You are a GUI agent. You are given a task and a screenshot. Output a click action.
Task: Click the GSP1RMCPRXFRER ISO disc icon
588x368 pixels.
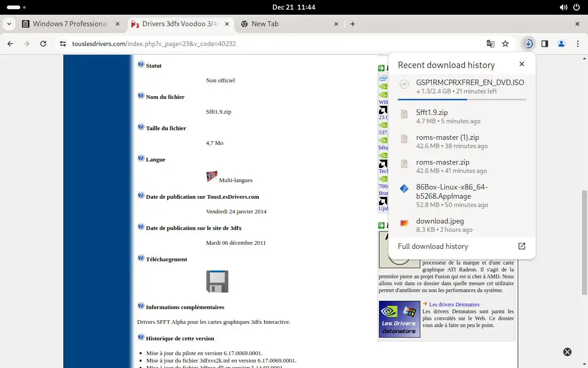point(404,84)
